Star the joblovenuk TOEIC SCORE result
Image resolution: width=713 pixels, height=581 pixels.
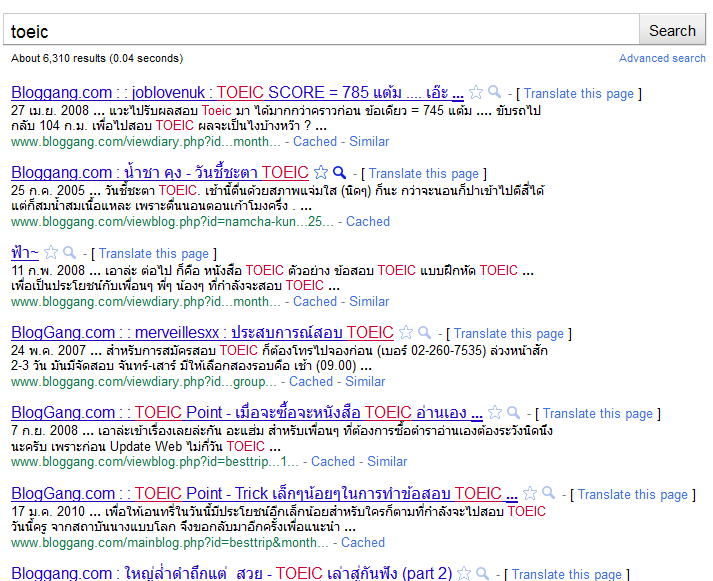476,92
